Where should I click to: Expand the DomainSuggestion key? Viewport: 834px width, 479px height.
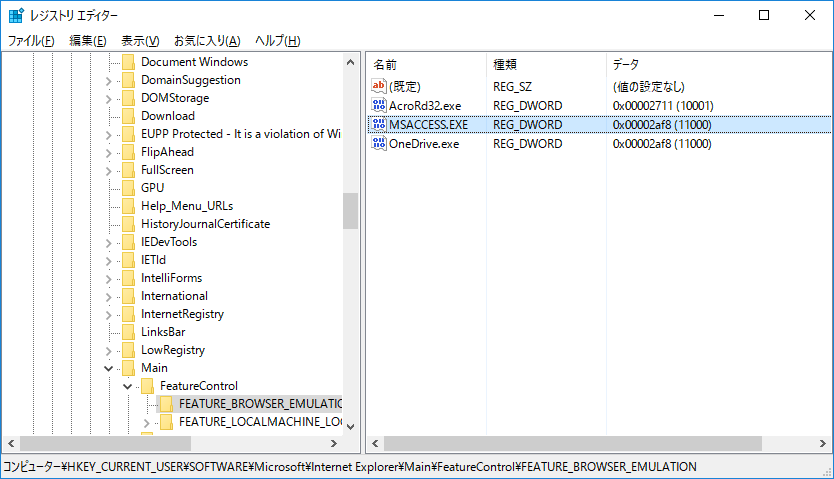pyautogui.click(x=109, y=81)
